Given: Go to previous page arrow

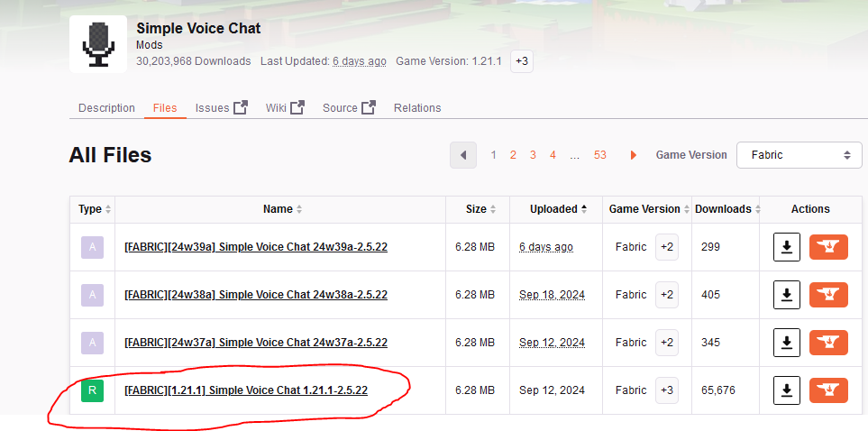Looking at the screenshot, I should pyautogui.click(x=463, y=155).
